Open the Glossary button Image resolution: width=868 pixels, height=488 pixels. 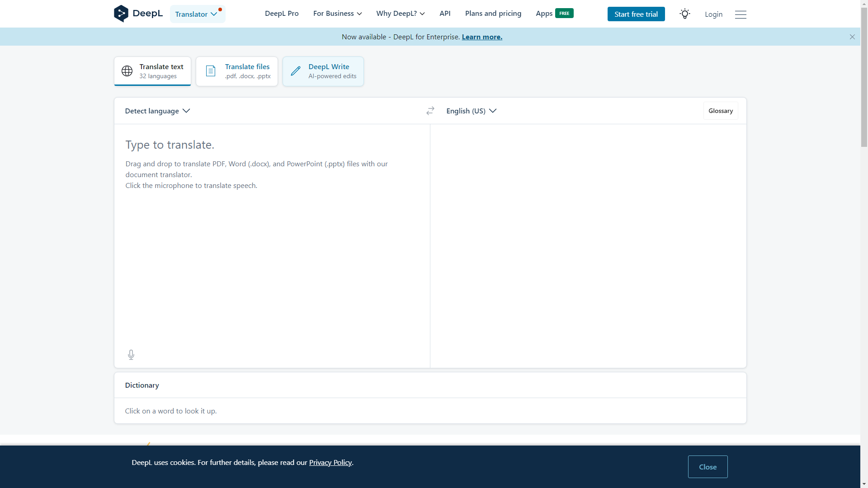pos(720,111)
